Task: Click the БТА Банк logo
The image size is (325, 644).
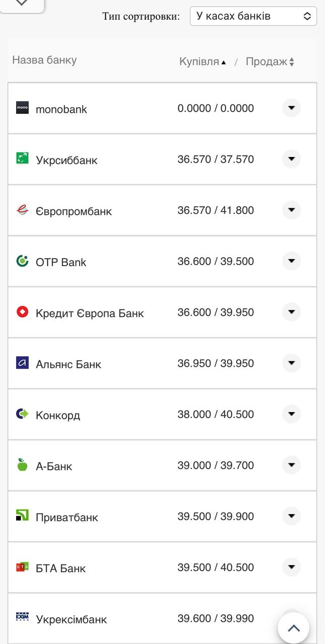Action: 22,567
